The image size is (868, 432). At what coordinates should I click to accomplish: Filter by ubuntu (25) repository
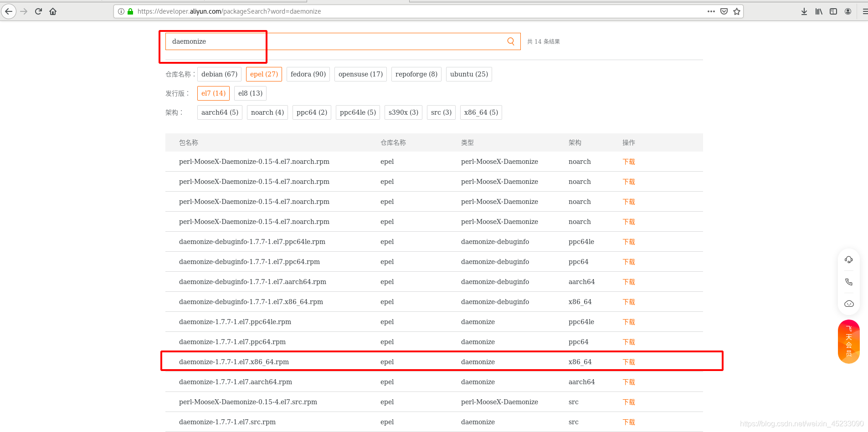pos(469,74)
